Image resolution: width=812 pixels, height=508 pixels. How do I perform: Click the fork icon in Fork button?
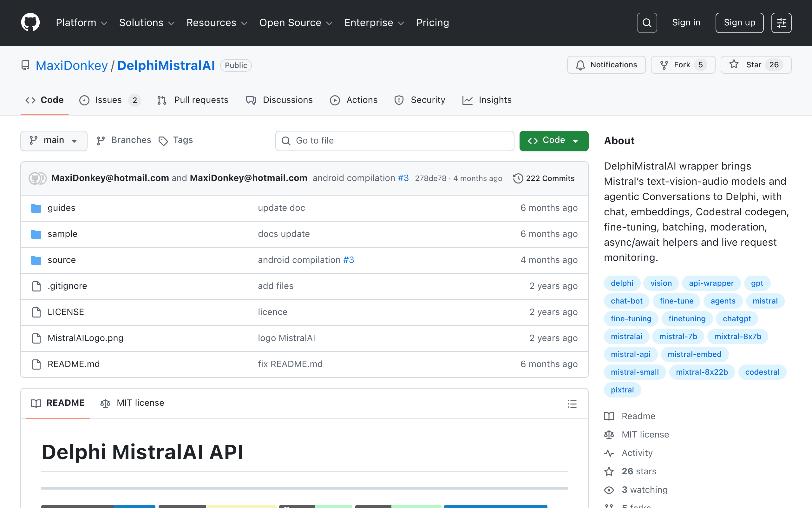point(664,65)
